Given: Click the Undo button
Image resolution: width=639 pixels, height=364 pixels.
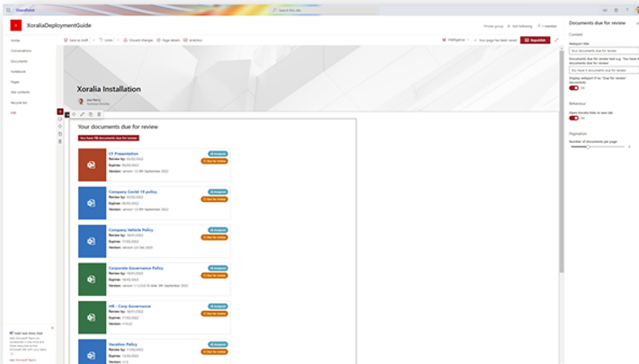Looking at the screenshot, I should pyautogui.click(x=106, y=40).
